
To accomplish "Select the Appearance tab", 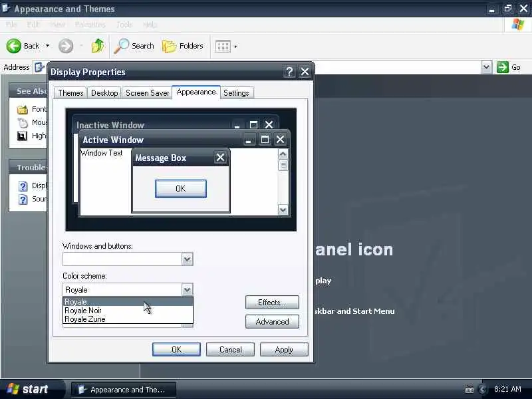I will pyautogui.click(x=196, y=92).
